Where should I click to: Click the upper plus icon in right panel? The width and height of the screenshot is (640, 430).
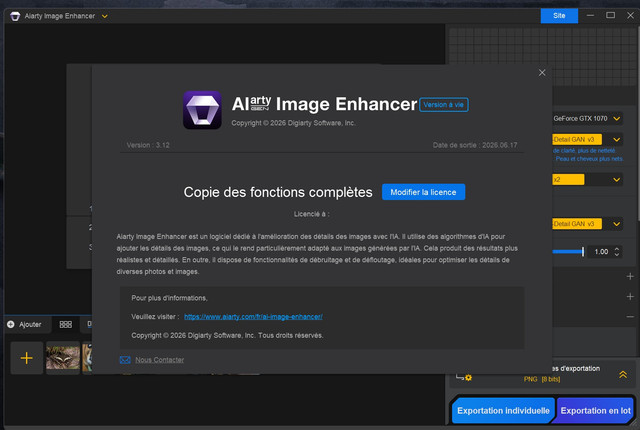(x=630, y=277)
